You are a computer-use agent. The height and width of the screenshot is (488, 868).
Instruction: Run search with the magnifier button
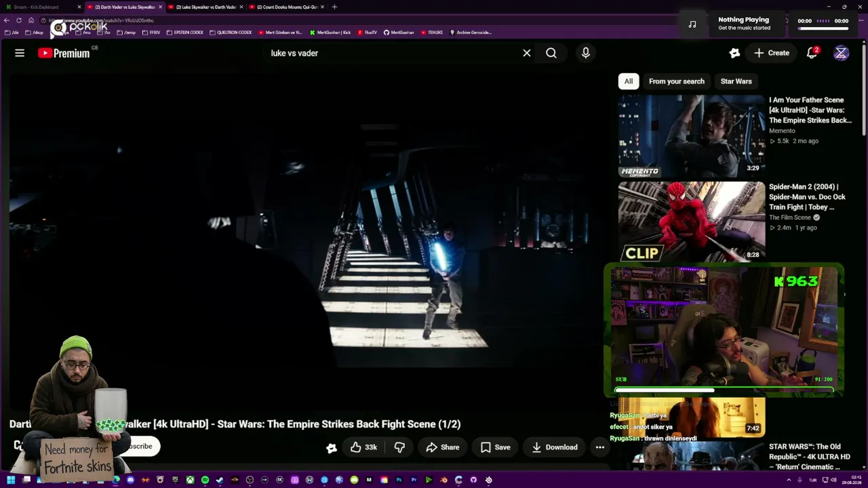pyautogui.click(x=551, y=53)
